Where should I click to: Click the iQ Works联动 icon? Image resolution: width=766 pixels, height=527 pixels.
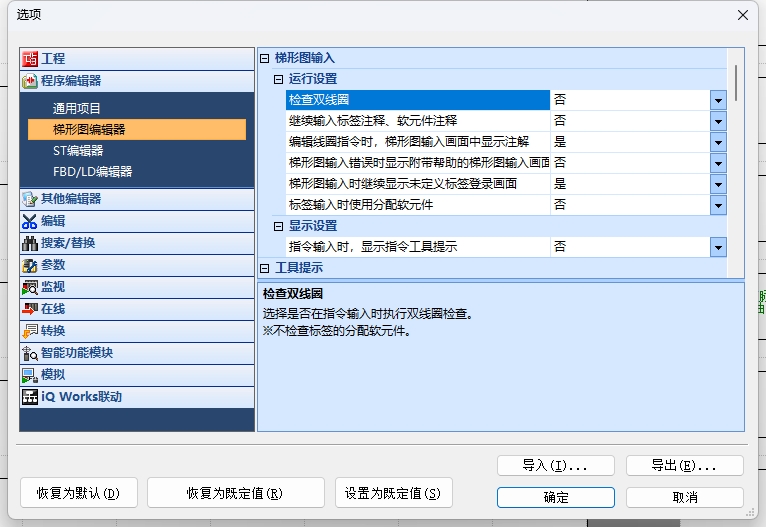tap(30, 397)
